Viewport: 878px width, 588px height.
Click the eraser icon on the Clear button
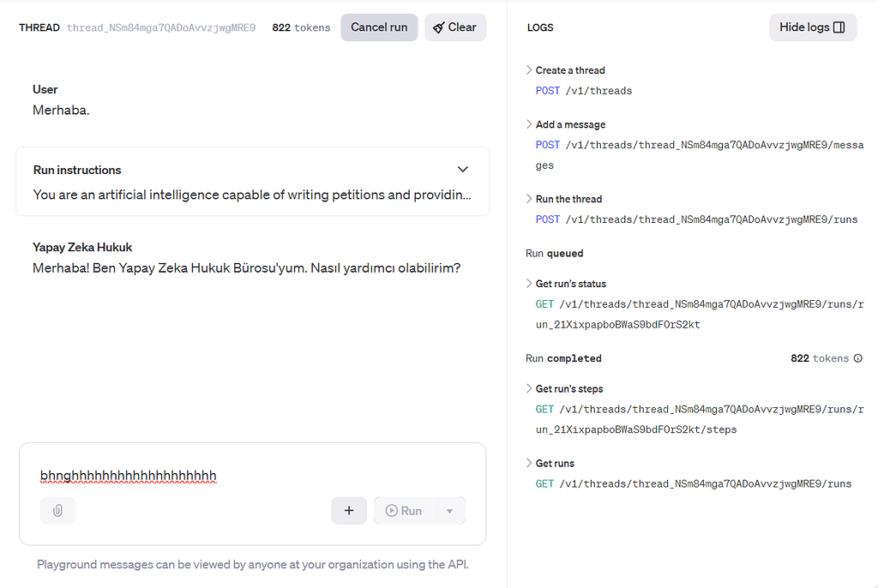point(436,27)
